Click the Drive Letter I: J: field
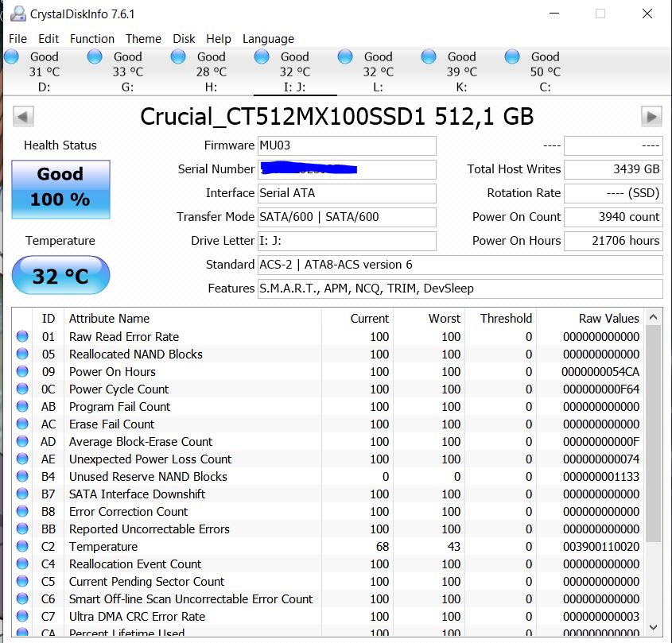 (347, 241)
